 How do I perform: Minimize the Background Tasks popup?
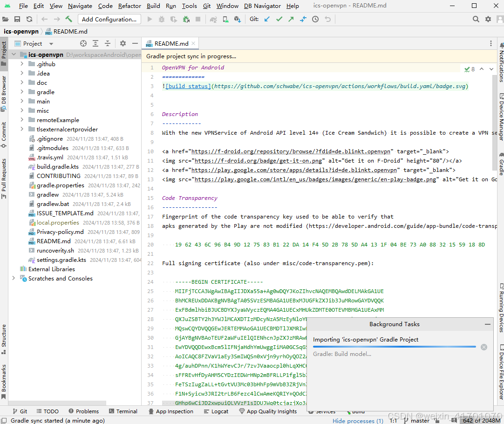tap(488, 324)
